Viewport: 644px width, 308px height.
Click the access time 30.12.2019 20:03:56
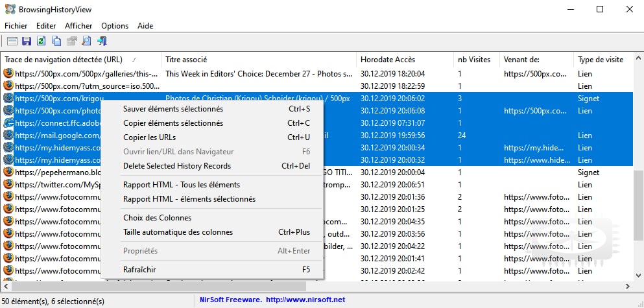coord(392,234)
